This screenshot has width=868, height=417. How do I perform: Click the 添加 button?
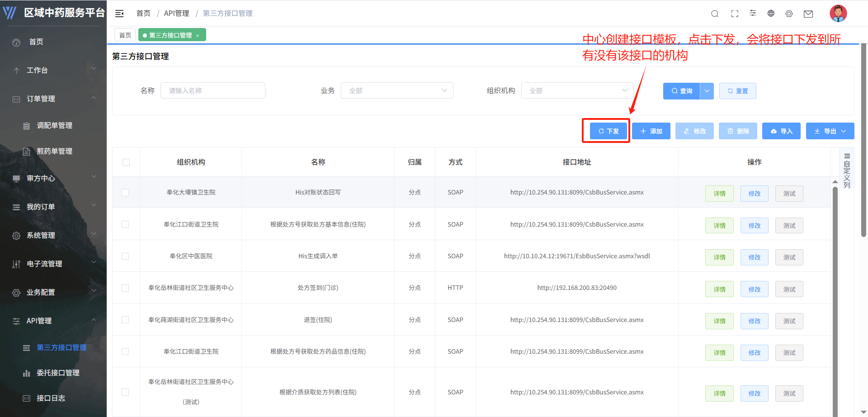[651, 131]
